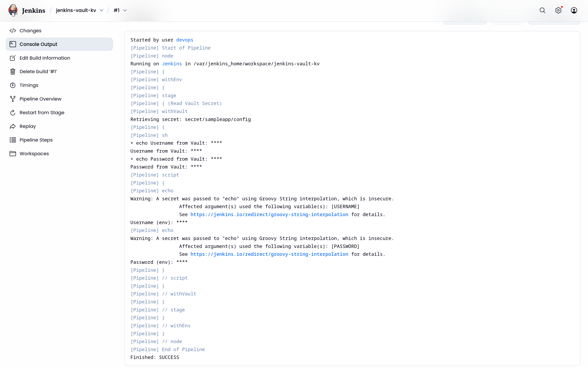Click the Pipeline Overview branch icon

(13, 99)
